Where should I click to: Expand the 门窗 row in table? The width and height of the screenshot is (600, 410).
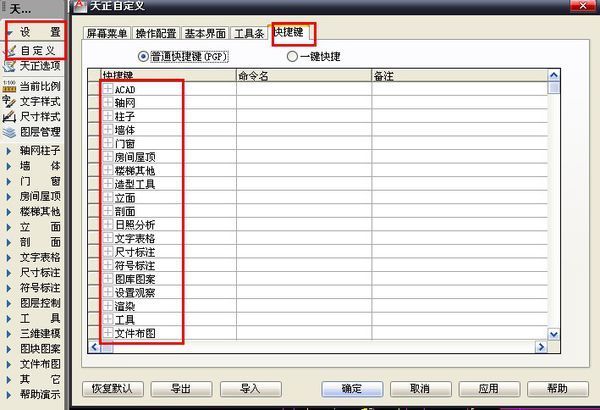point(108,143)
